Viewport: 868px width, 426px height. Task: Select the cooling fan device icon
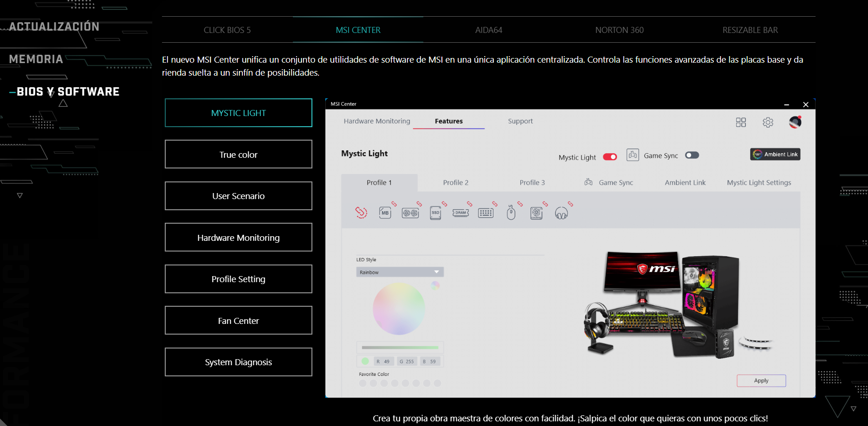point(536,213)
